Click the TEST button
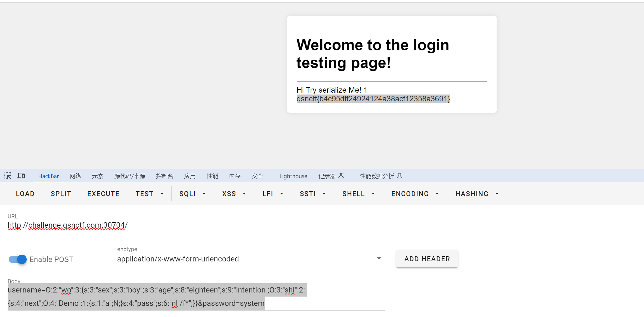Screen dimensions: 644x317 [x=144, y=194]
